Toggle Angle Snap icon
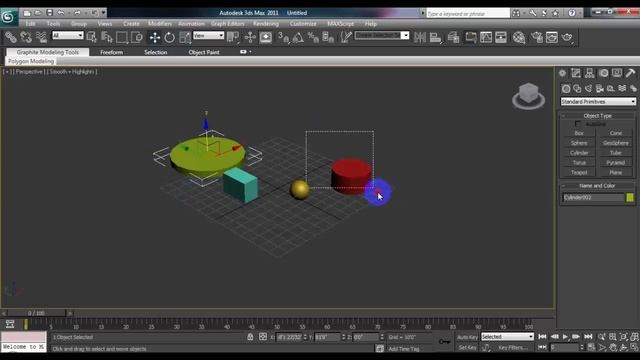Screen dimensions: 640x360 tap(298, 38)
